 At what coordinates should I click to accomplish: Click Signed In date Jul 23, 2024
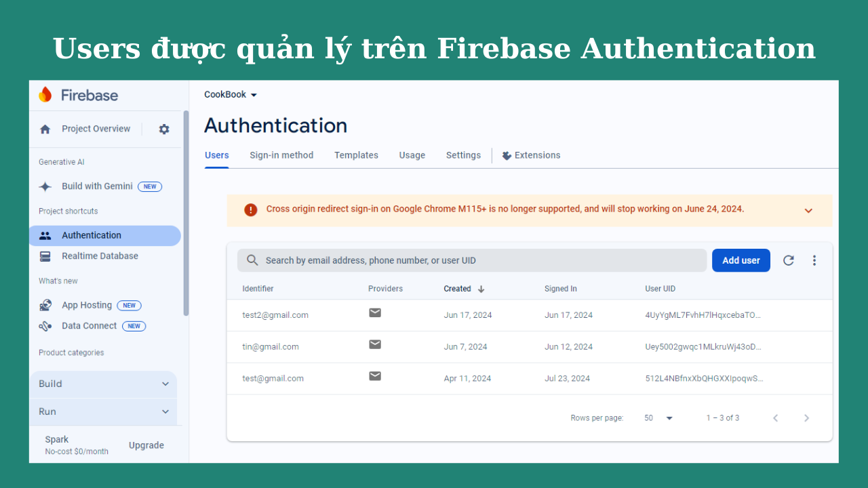(567, 379)
